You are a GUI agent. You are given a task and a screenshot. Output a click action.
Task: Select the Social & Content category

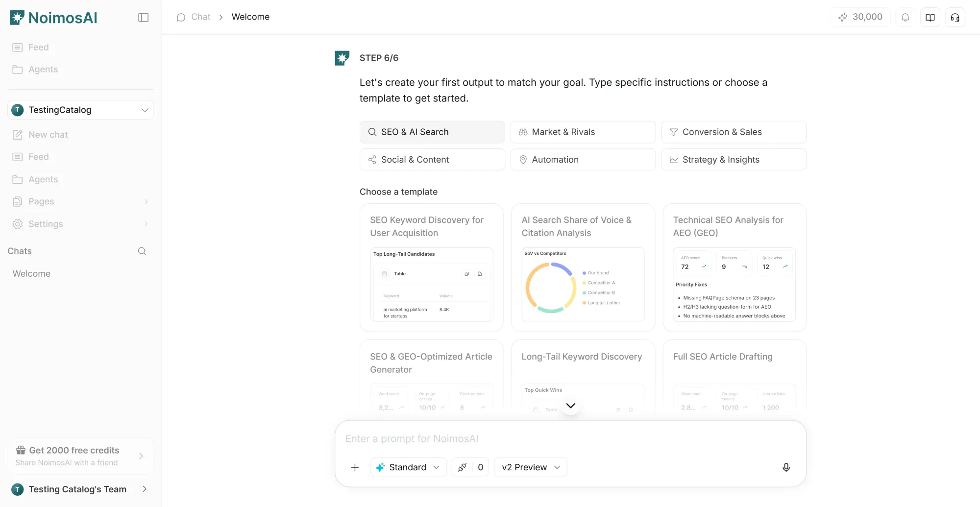tap(432, 160)
